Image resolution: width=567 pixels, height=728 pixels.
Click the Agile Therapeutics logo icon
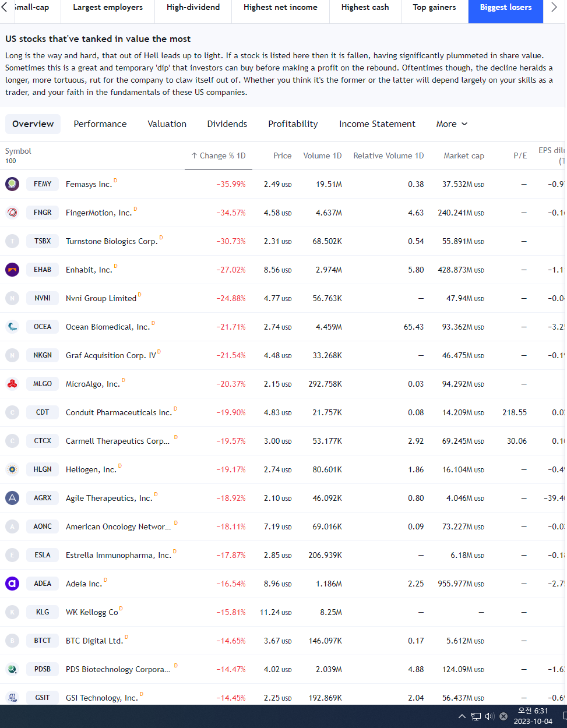tap(12, 498)
